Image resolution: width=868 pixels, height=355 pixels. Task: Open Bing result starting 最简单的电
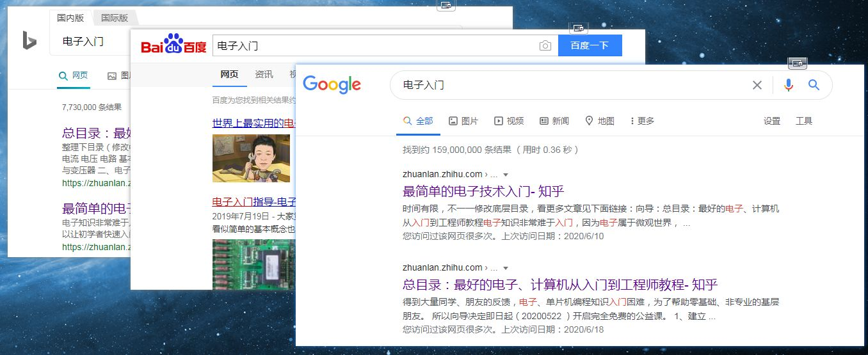(x=96, y=209)
